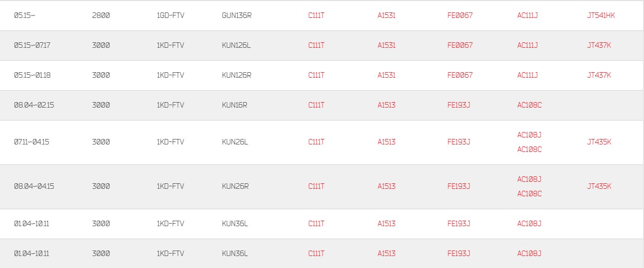Open JT435K link in KUN26R row
This screenshot has height=268, width=644.
point(599,186)
